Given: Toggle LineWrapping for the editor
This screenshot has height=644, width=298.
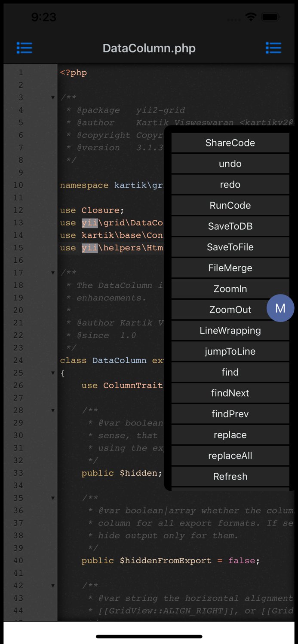Looking at the screenshot, I should click(x=230, y=330).
